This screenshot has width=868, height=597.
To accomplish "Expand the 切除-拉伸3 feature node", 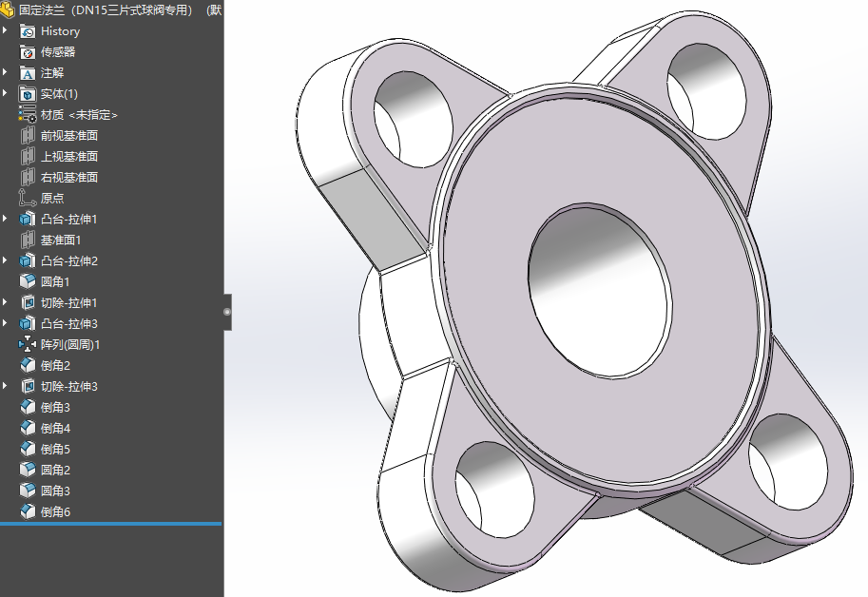I will [x=5, y=386].
